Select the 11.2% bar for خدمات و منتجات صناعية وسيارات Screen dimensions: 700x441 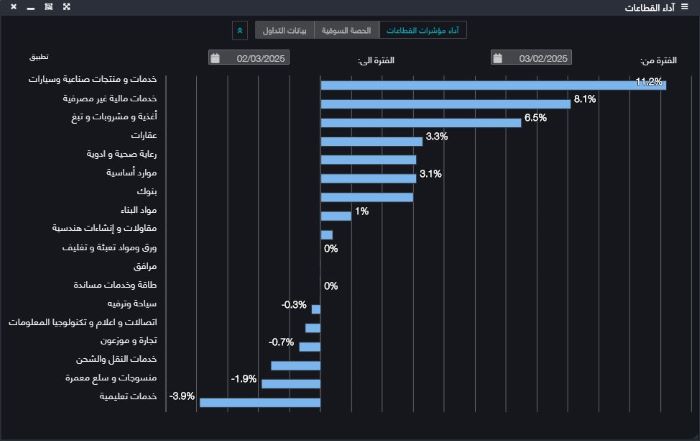[493, 85]
